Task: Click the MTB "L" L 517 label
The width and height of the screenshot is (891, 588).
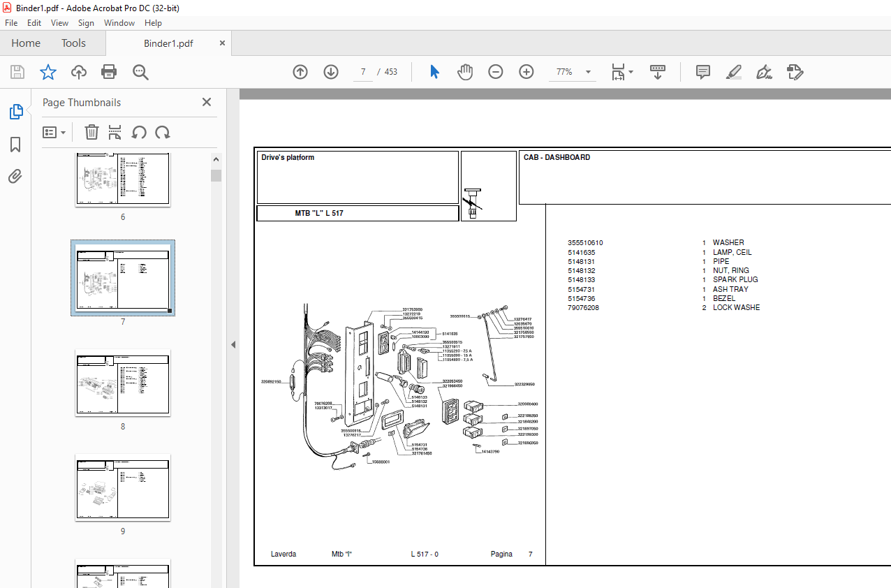Action: 319,213
